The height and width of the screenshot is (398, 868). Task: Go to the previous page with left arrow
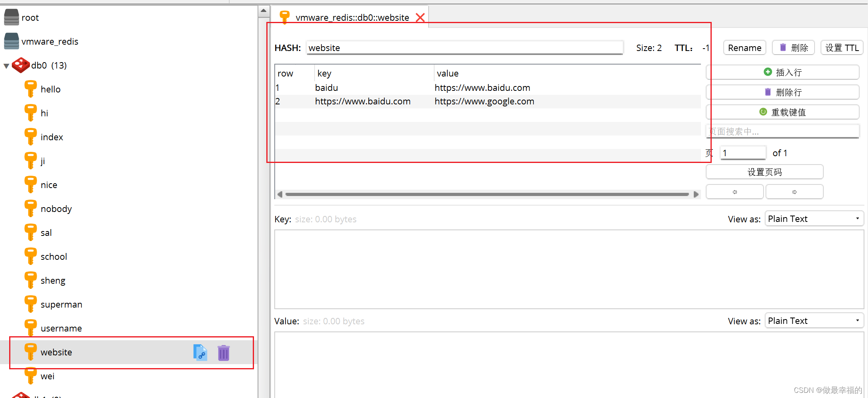(735, 192)
